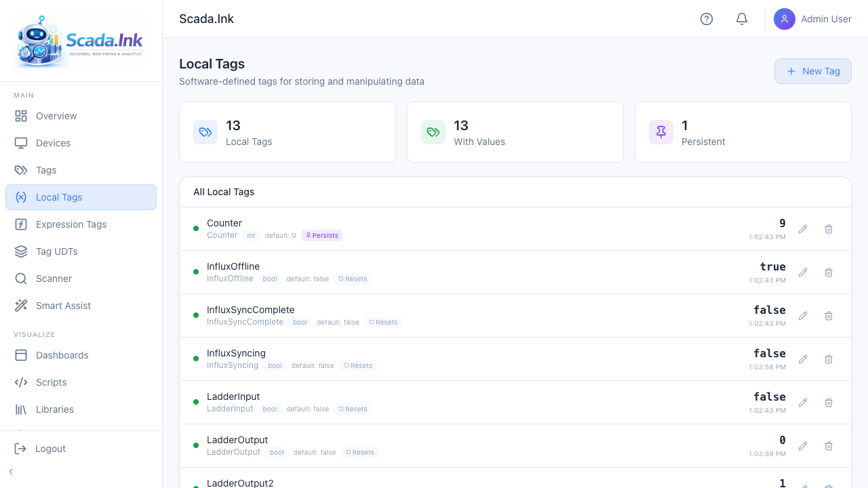This screenshot has width=868, height=488.
Task: Delete the InfluxSyncing tag
Action: tap(829, 359)
